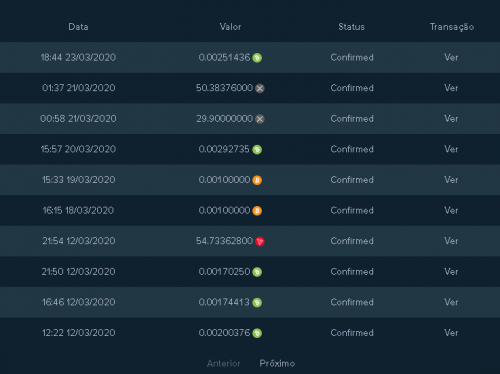
Task: Click the value 29.90000000
Action: point(225,119)
